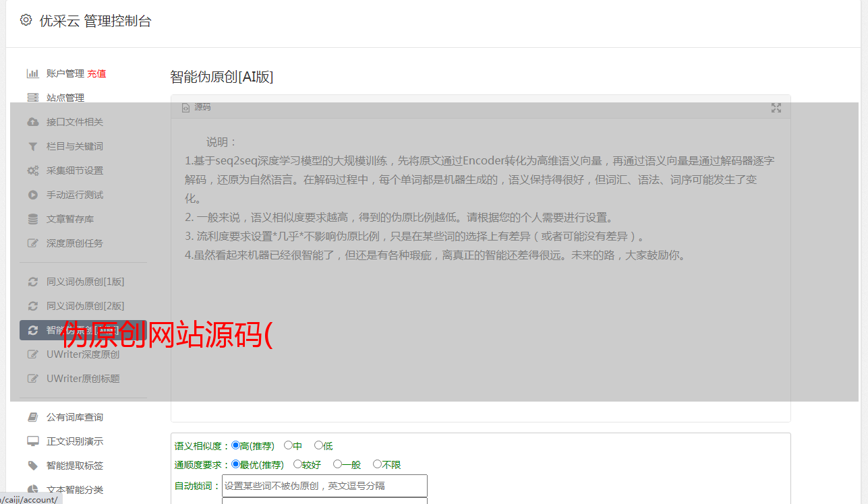868x504 pixels.
Task: Select 最优(推荐) for 通顺度要求
Action: 235,464
